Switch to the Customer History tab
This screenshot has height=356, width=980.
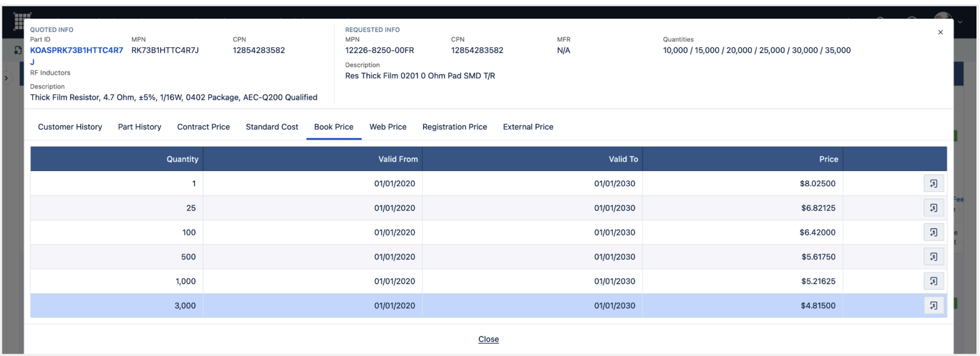pyautogui.click(x=70, y=127)
